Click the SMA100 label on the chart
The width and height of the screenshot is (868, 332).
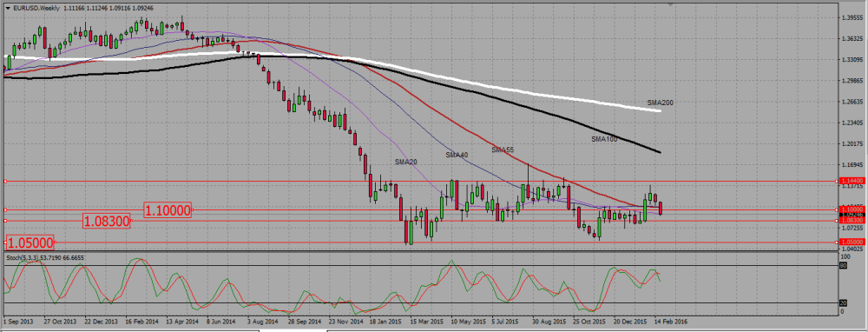tap(604, 140)
